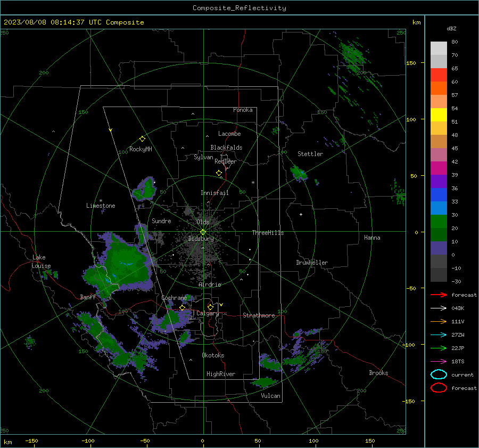Click the yellow diamond marker near RedDeer
The image size is (479, 448).
point(219,173)
